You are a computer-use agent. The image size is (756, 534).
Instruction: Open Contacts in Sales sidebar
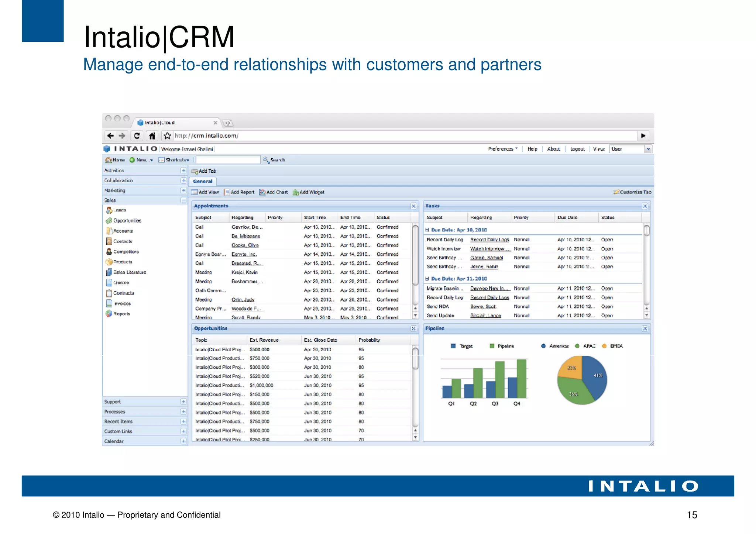click(x=119, y=241)
